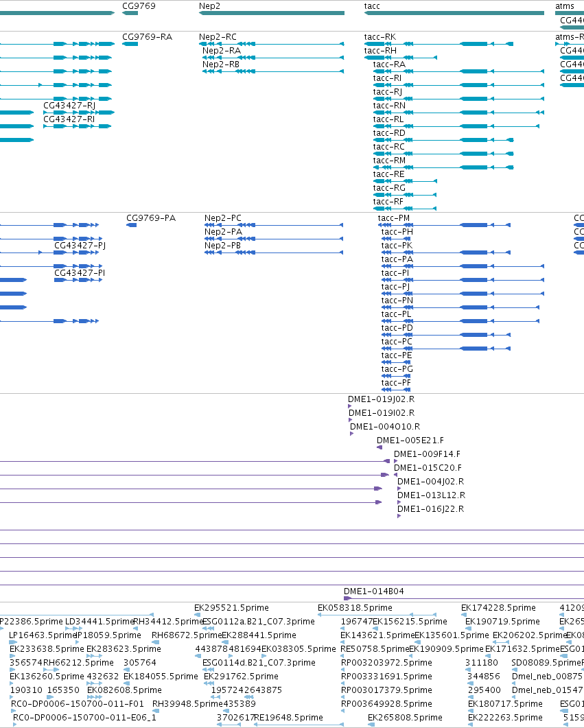Image resolution: width=584 pixels, height=728 pixels.
Task: Choose EST label ESG0112a.B21_C07.3prime
Action: click(259, 621)
